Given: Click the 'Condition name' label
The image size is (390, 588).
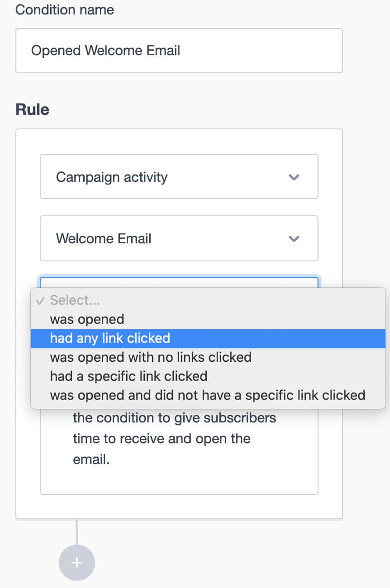Looking at the screenshot, I should tap(65, 10).
